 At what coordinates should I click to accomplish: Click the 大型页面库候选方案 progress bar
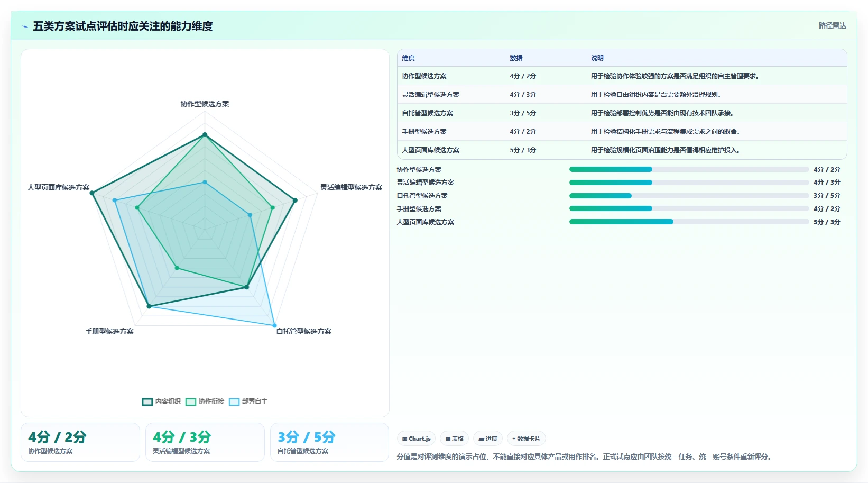click(689, 222)
